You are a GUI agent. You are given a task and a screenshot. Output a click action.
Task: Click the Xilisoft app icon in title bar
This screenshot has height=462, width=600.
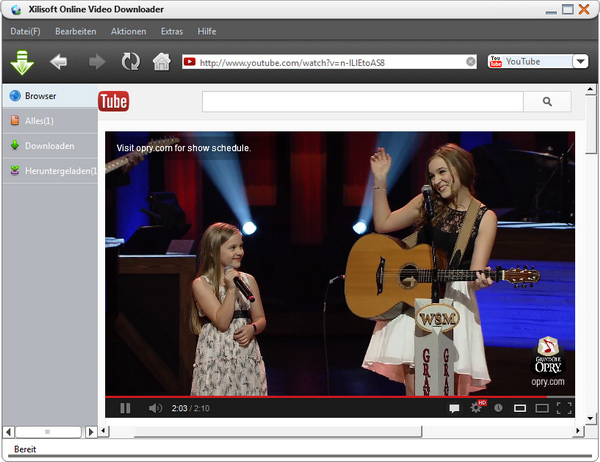(x=16, y=10)
